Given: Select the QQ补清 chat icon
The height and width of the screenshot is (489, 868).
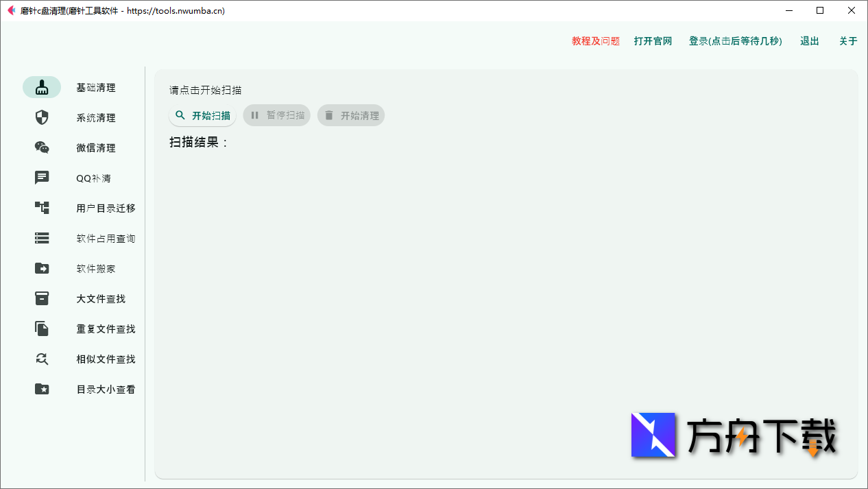Looking at the screenshot, I should pyautogui.click(x=42, y=178).
